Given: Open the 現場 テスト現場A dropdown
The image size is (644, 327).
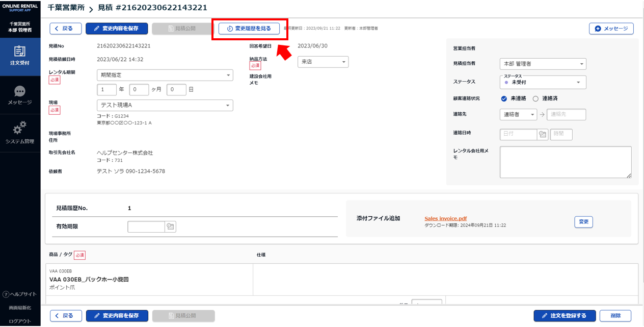Looking at the screenshot, I should [165, 105].
